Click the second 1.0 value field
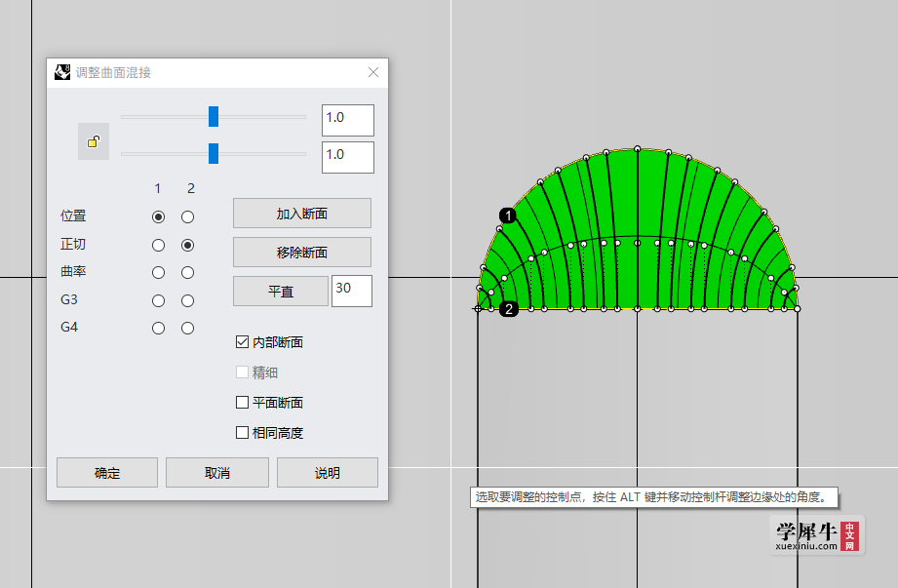The width and height of the screenshot is (898, 588). 348,157
